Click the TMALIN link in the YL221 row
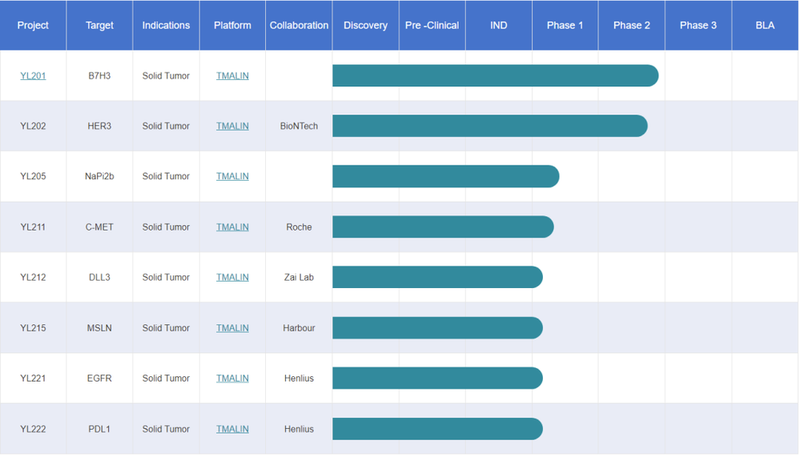This screenshot has width=800, height=457. [232, 378]
